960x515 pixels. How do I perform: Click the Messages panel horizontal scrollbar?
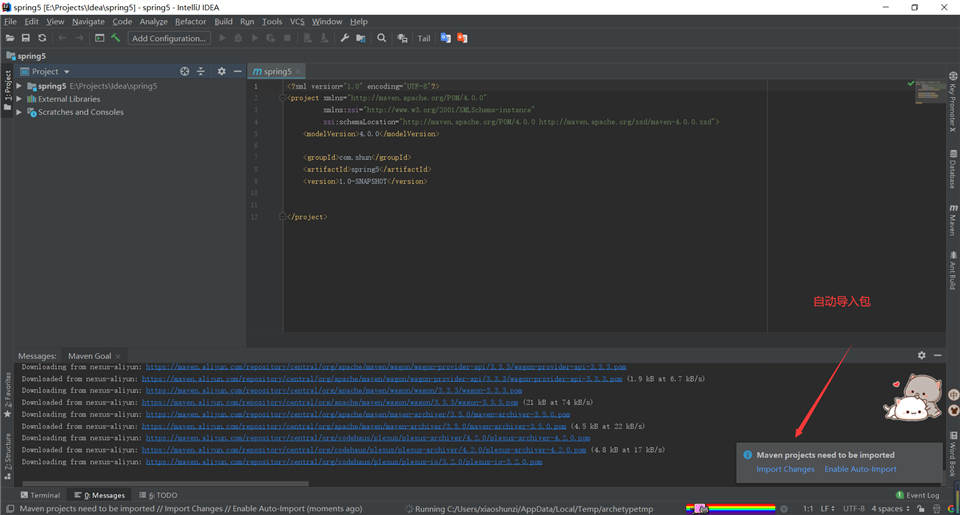(165, 483)
